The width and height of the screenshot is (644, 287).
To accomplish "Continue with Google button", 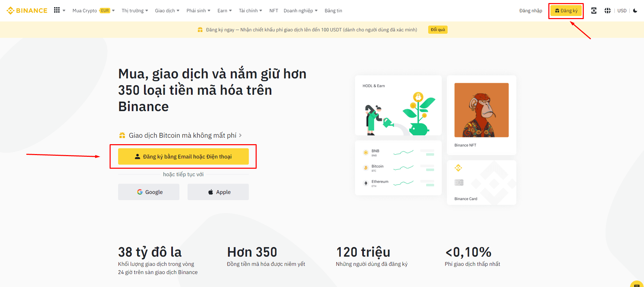I will [x=149, y=192].
